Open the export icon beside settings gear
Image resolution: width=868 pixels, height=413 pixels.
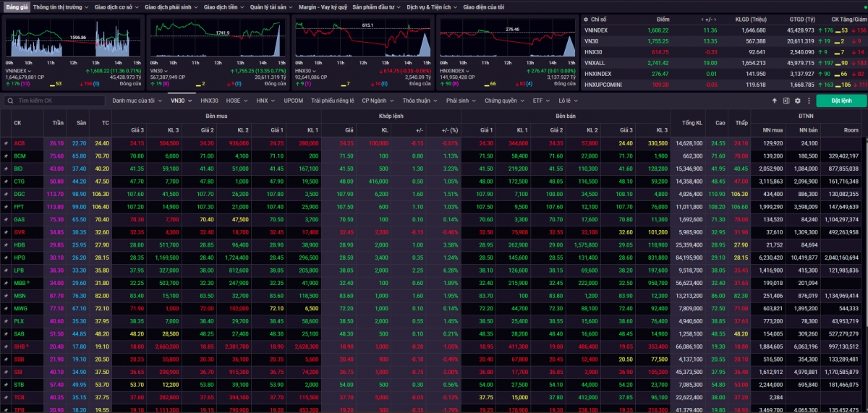(785, 101)
